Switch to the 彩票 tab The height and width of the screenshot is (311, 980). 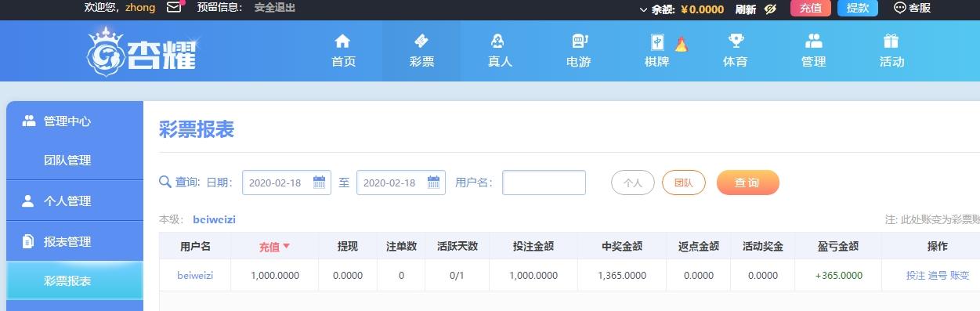pos(421,51)
